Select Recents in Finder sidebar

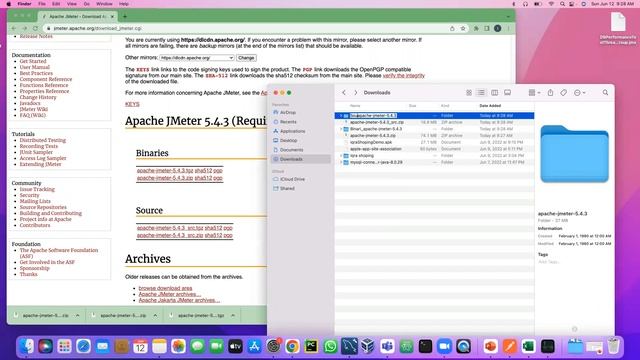pos(288,122)
